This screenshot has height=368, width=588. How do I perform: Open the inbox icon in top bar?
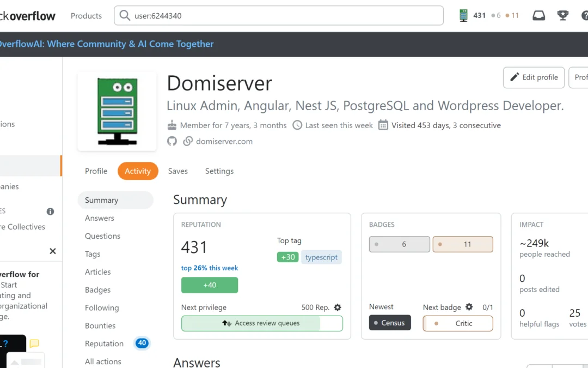[x=538, y=16]
